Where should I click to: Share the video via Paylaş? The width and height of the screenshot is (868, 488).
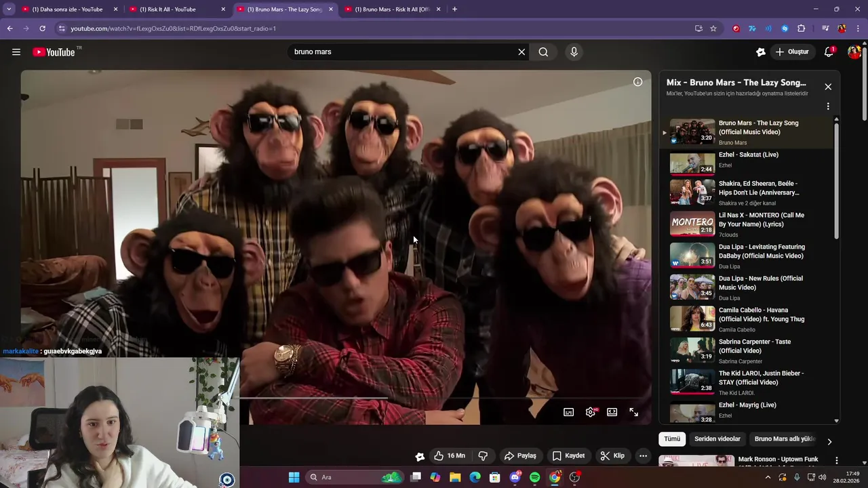click(520, 456)
